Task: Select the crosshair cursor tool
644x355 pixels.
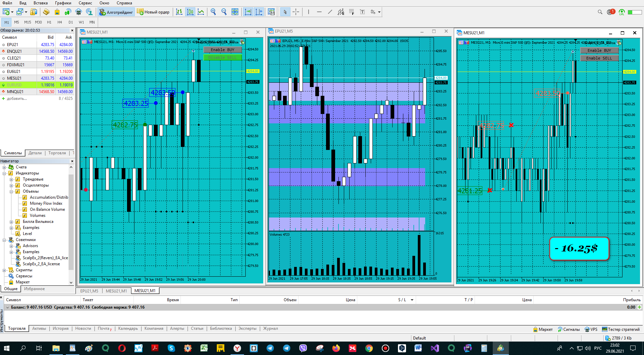Action: tap(296, 12)
